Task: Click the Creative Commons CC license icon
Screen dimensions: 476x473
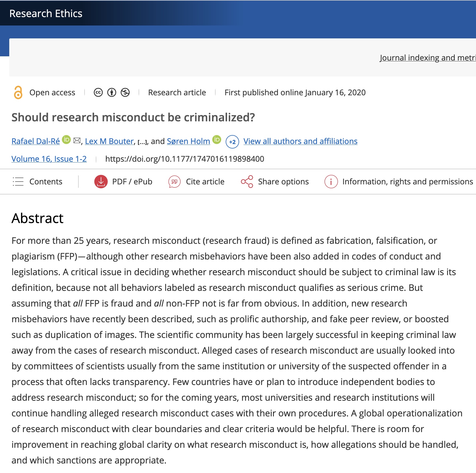Action: pos(98,92)
